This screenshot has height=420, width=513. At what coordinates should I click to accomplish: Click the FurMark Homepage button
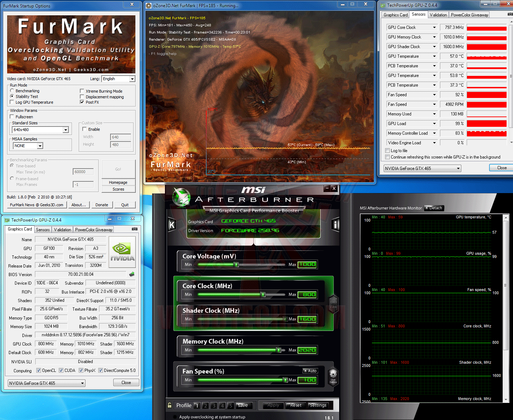click(x=118, y=182)
